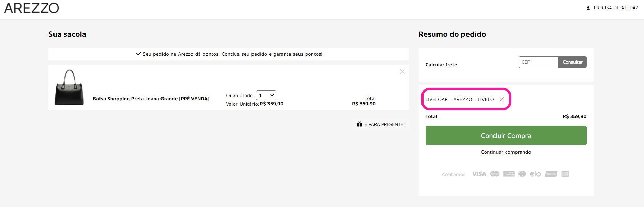The width and height of the screenshot is (644, 207).
Task: Remove the bag item with the X
Action: pyautogui.click(x=402, y=71)
